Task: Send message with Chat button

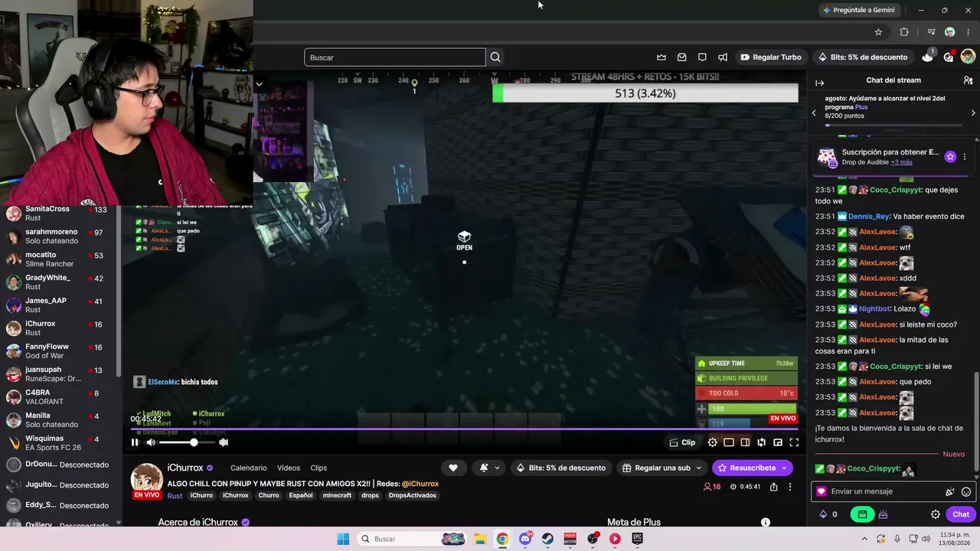Action: click(961, 515)
